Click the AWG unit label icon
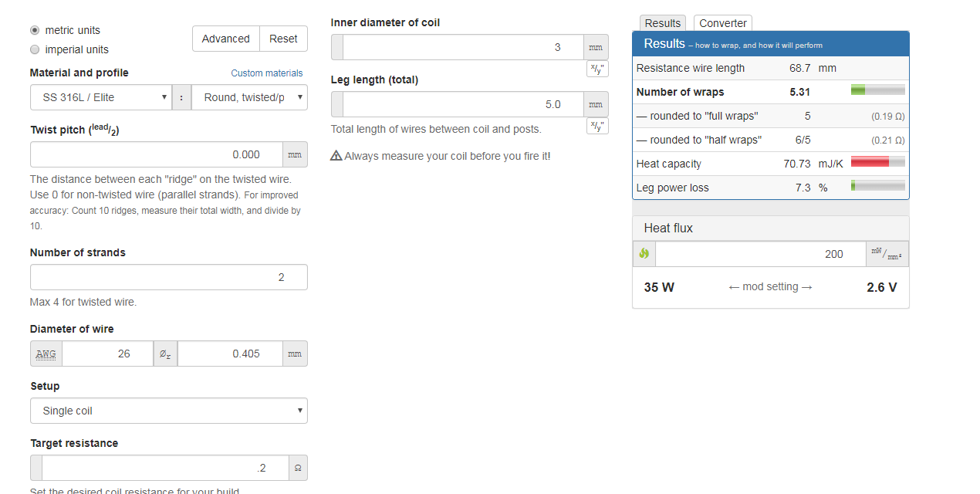The image size is (980, 494). click(46, 354)
